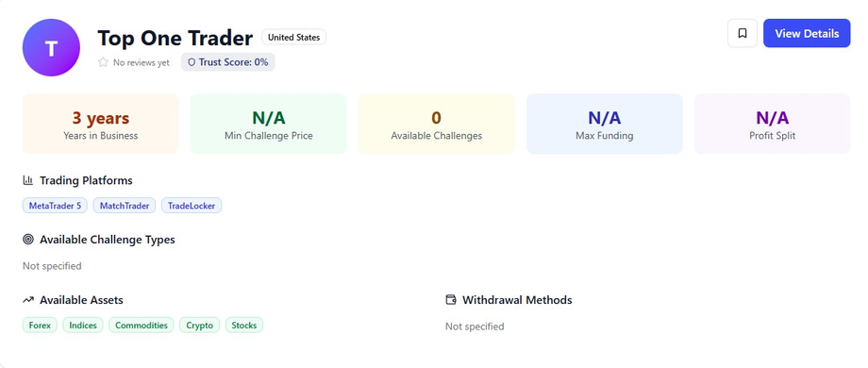
Task: Click the Withdrawal Methods heading
Action: click(517, 300)
